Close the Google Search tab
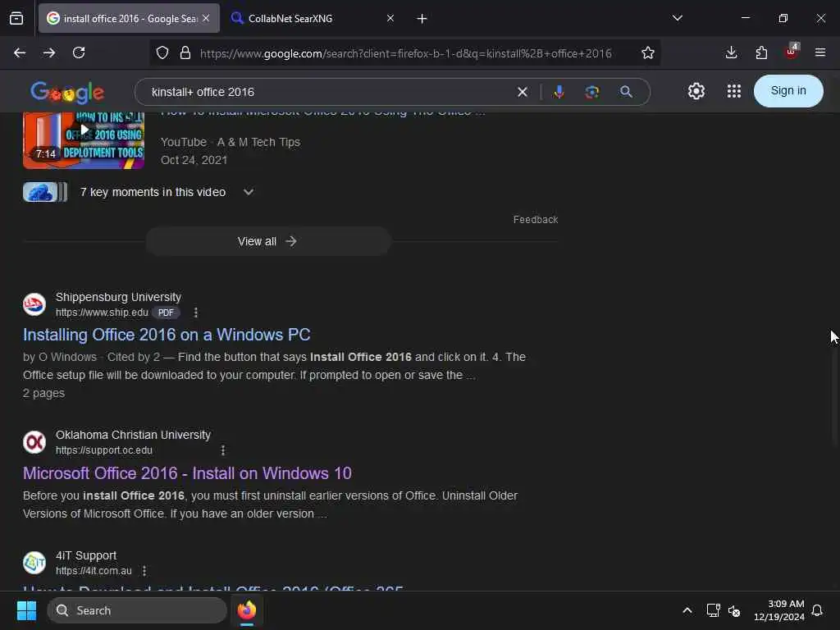 pyautogui.click(x=206, y=18)
